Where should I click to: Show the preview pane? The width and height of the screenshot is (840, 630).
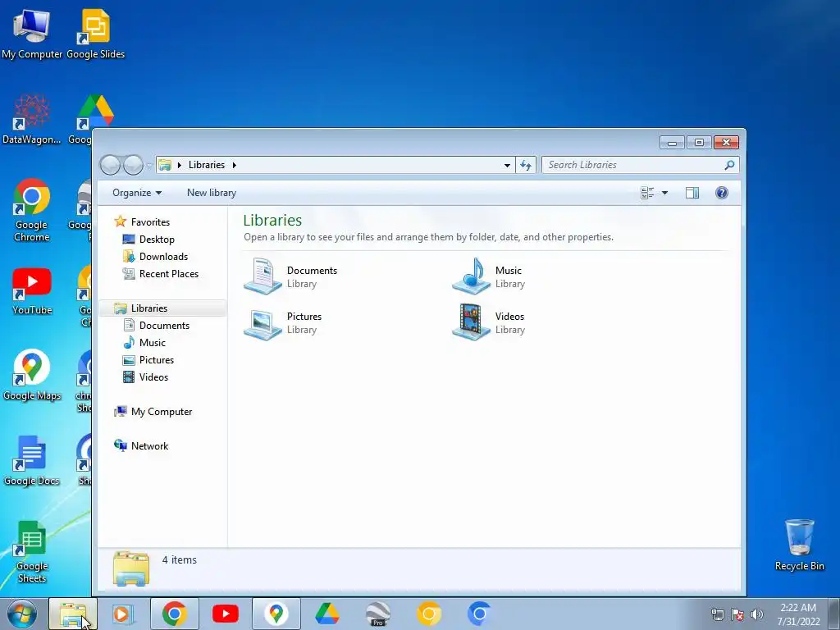click(692, 193)
